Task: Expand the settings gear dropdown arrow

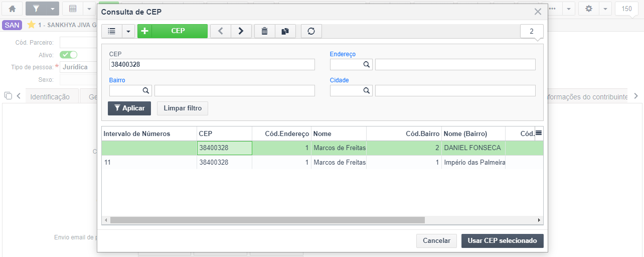Action: [605, 9]
